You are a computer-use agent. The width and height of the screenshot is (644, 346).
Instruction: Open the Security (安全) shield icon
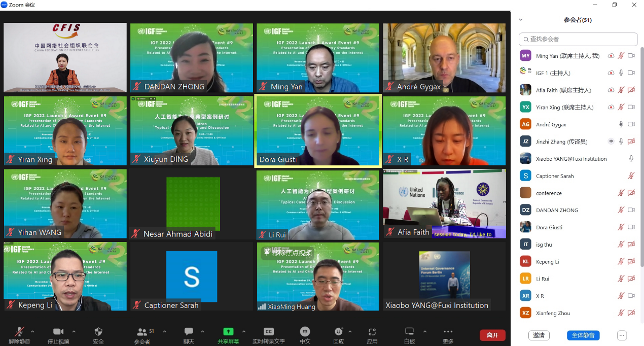98,332
